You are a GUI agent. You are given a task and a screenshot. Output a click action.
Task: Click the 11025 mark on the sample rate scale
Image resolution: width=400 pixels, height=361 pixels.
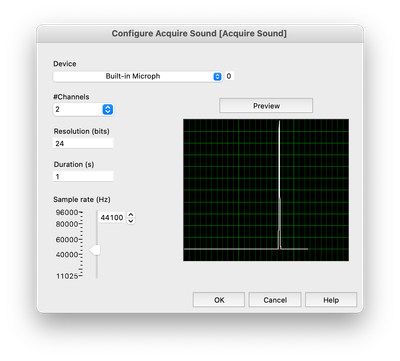click(67, 276)
